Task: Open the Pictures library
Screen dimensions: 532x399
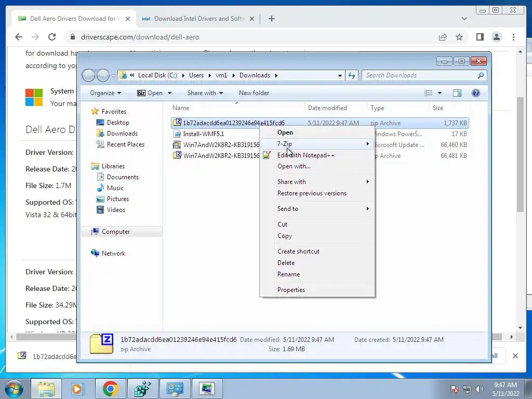Action: coord(118,199)
